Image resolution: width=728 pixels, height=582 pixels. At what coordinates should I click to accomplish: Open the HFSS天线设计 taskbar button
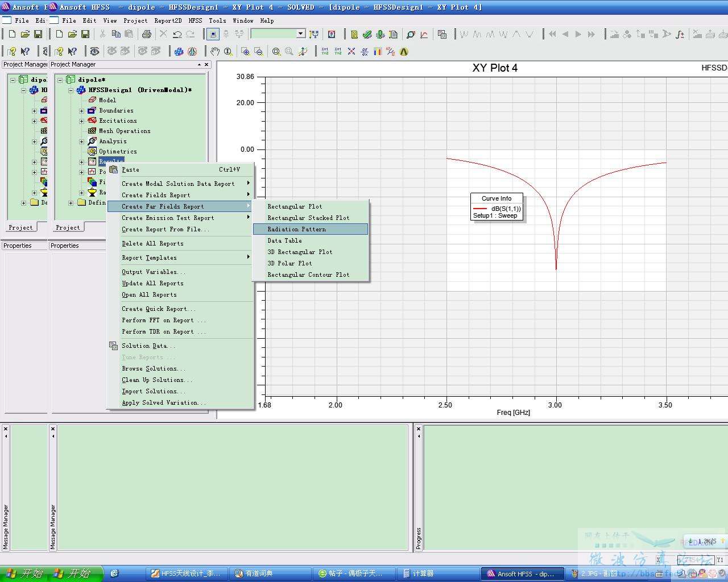(x=187, y=573)
